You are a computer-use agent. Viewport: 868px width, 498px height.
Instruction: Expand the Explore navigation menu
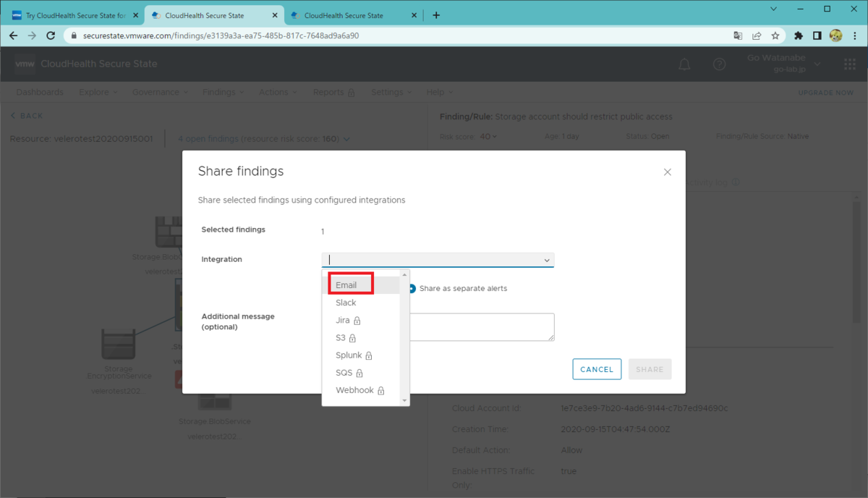98,92
